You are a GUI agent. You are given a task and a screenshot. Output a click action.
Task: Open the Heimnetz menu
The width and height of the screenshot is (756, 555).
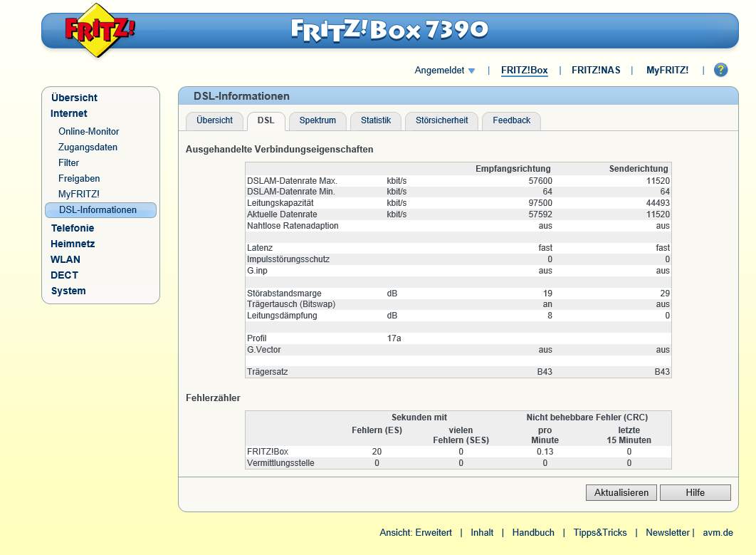tap(73, 244)
